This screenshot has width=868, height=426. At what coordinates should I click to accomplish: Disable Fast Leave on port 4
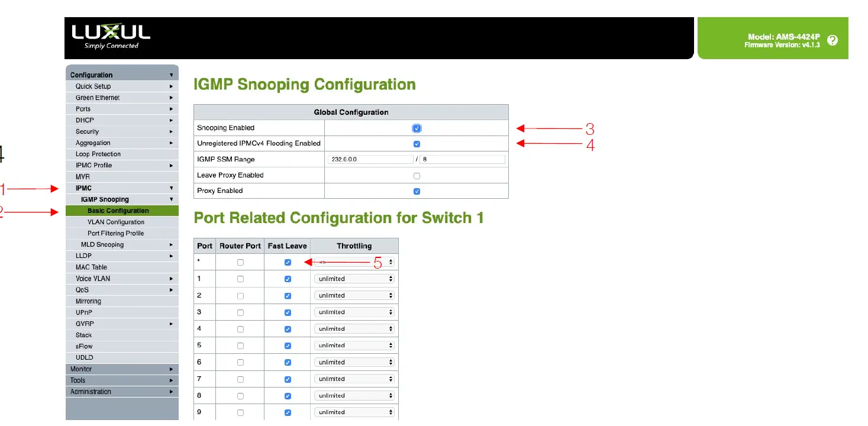pyautogui.click(x=287, y=328)
